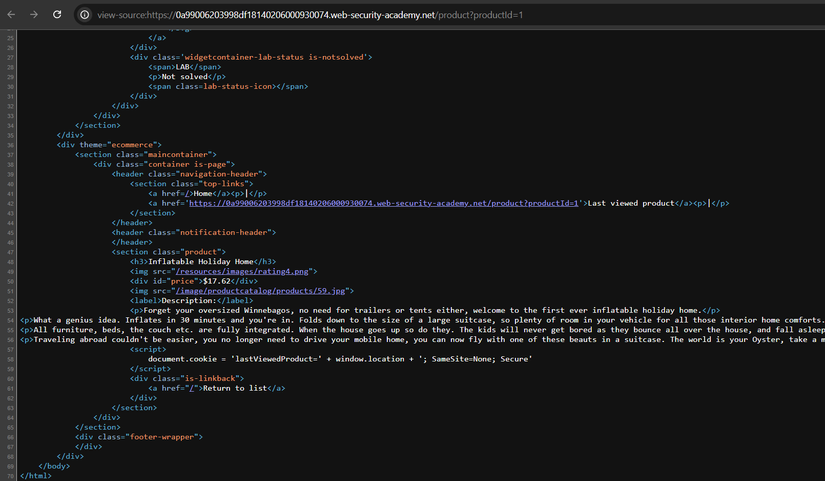Click the 'container is-page' class value
The height and width of the screenshot is (481, 825).
coord(189,164)
